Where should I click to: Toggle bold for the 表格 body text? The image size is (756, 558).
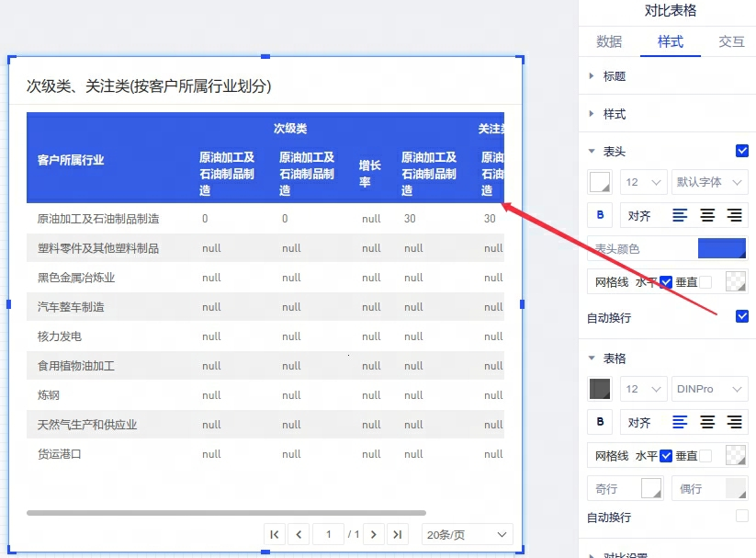pos(601,422)
